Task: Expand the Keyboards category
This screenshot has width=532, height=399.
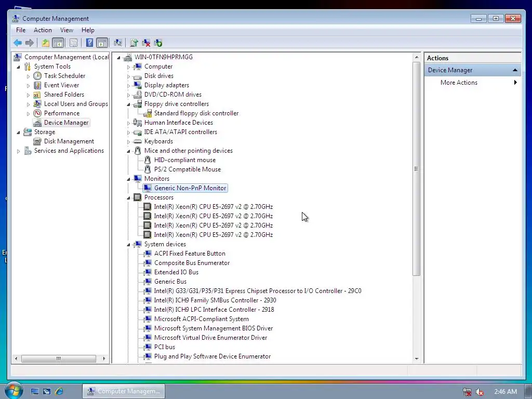Action: click(128, 141)
